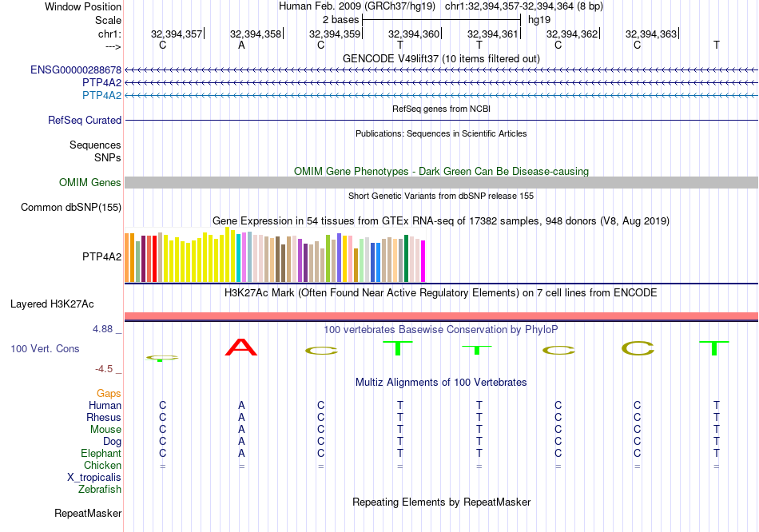
Task: Click the Basewise Conservation by PhyloP title
Action: click(441, 330)
